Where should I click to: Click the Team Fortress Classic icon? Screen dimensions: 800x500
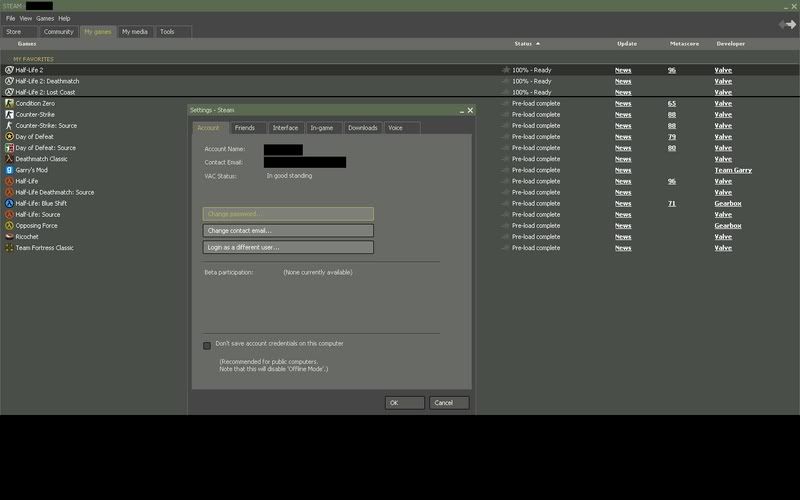pyautogui.click(x=9, y=248)
